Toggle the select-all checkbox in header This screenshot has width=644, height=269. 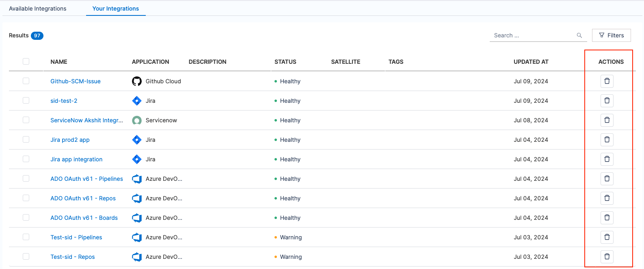click(x=26, y=61)
